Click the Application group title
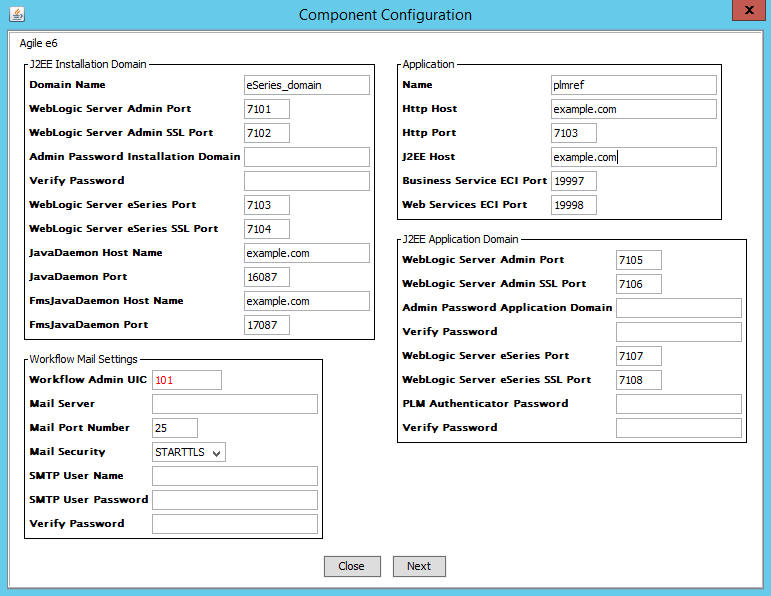Viewport: 771px width, 596px height. pyautogui.click(x=428, y=64)
